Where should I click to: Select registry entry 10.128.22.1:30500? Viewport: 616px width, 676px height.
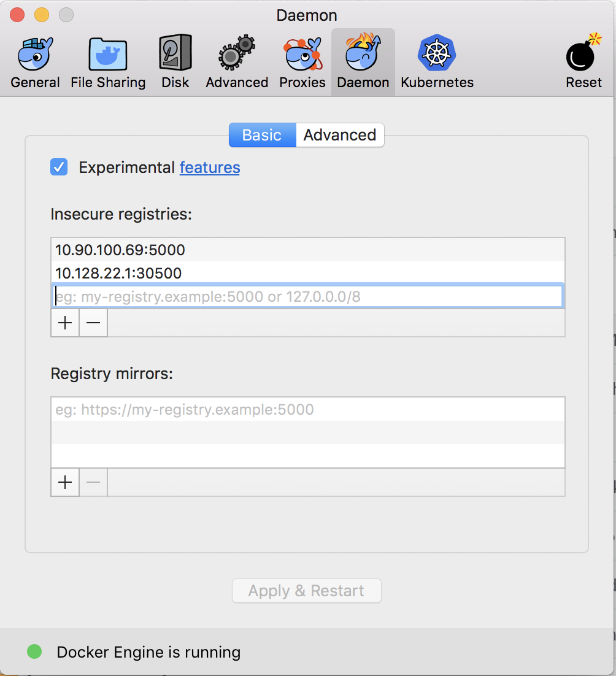coord(308,273)
